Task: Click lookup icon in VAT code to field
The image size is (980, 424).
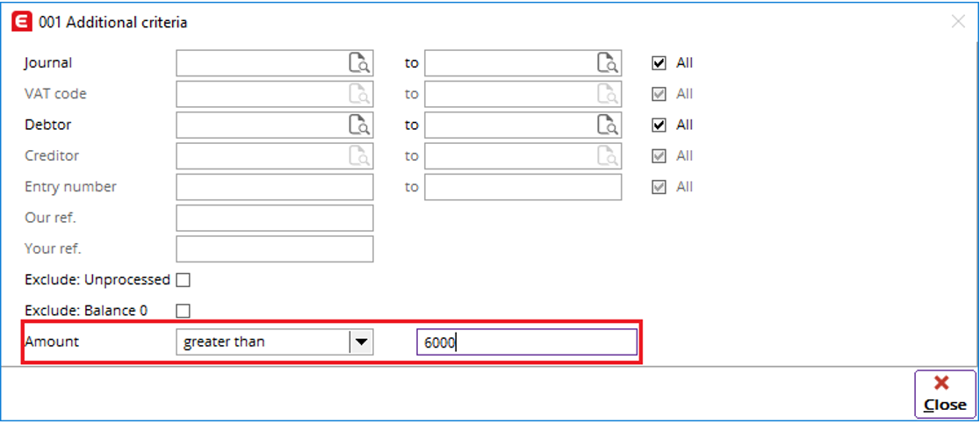Action: click(x=608, y=94)
